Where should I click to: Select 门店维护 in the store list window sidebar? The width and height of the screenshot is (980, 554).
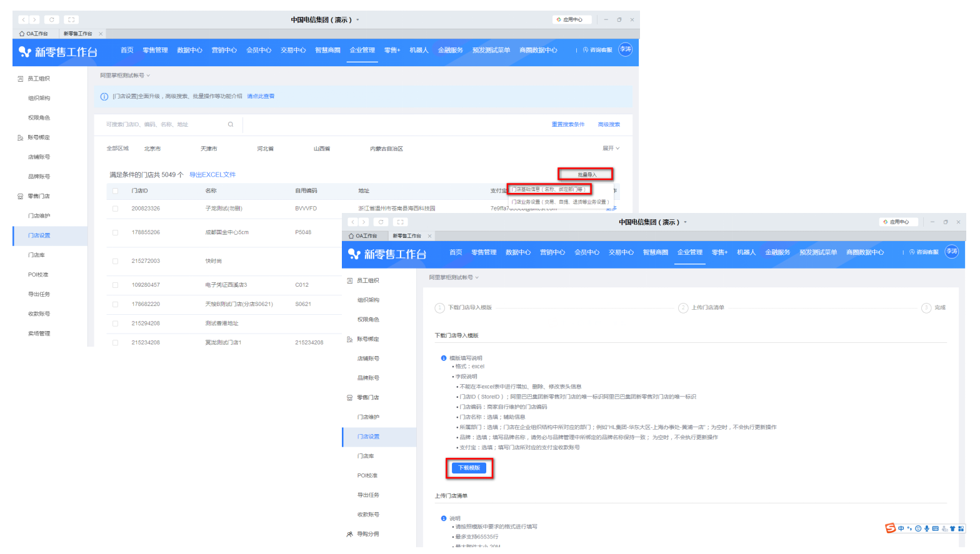pyautogui.click(x=39, y=216)
